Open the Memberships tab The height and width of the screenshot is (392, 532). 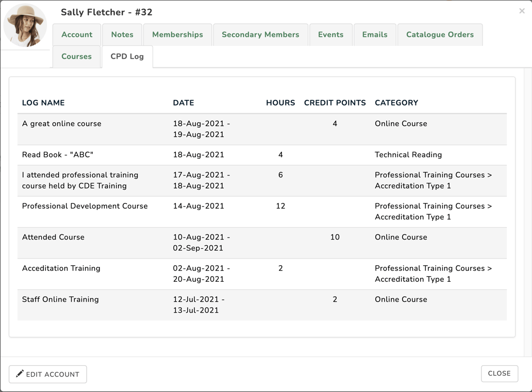pos(177,35)
